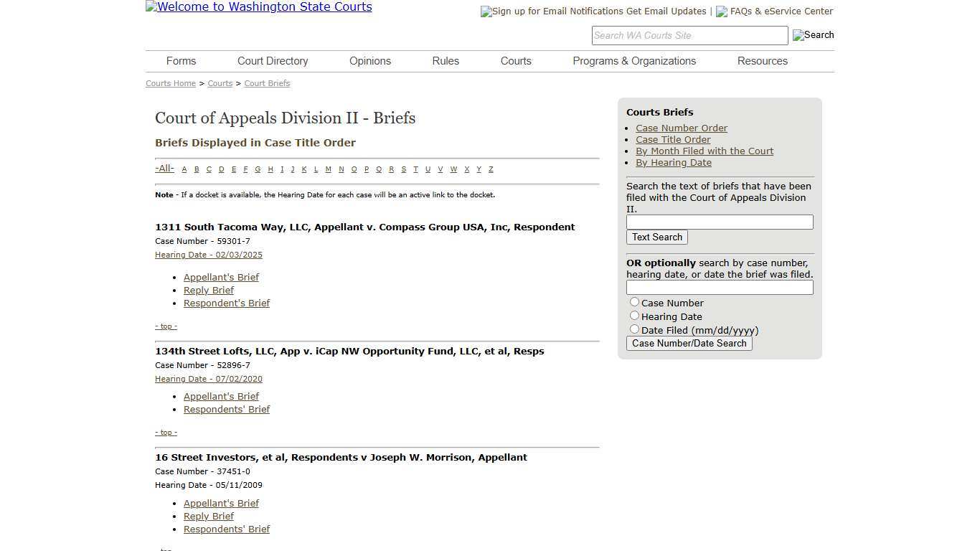The width and height of the screenshot is (980, 551).
Task: View briefs sorted By Hearing Date
Action: pyautogui.click(x=673, y=162)
